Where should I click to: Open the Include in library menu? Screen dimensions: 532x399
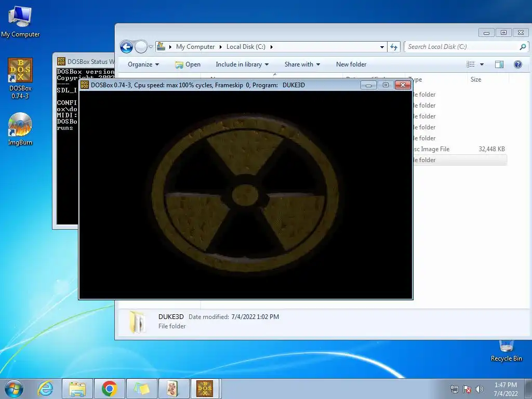tap(242, 64)
